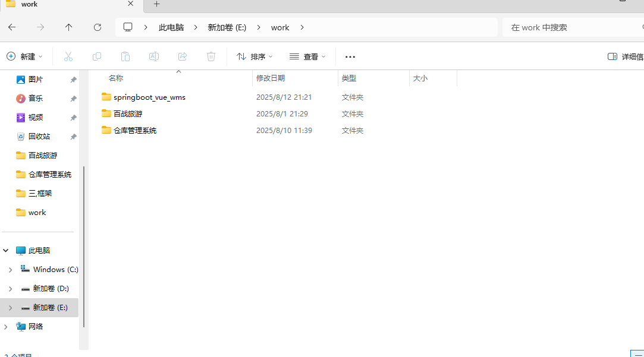Click the Up-one-level arrow icon
This screenshot has height=357, width=644.
(68, 27)
